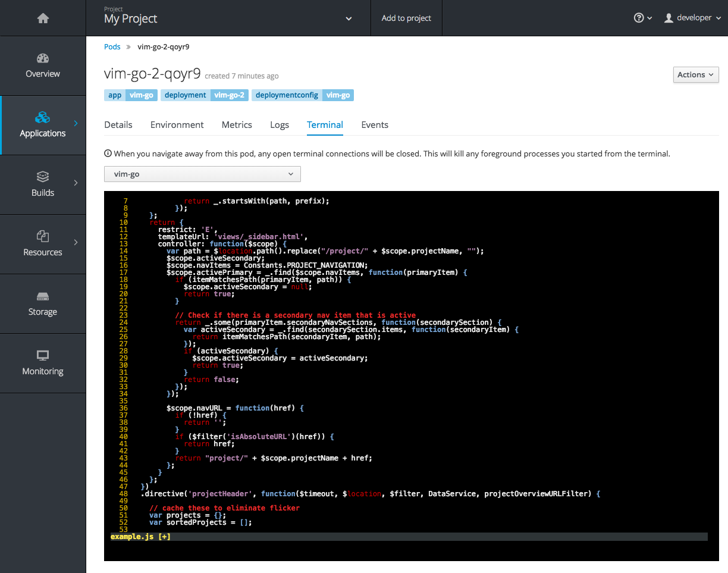The image size is (728, 573).
Task: Click the Add to project button
Action: tap(406, 18)
